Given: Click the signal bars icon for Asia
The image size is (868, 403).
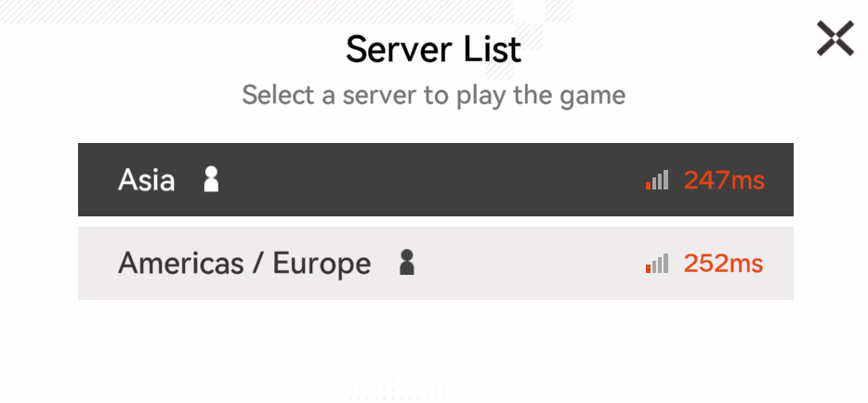Looking at the screenshot, I should pyautogui.click(x=657, y=180).
